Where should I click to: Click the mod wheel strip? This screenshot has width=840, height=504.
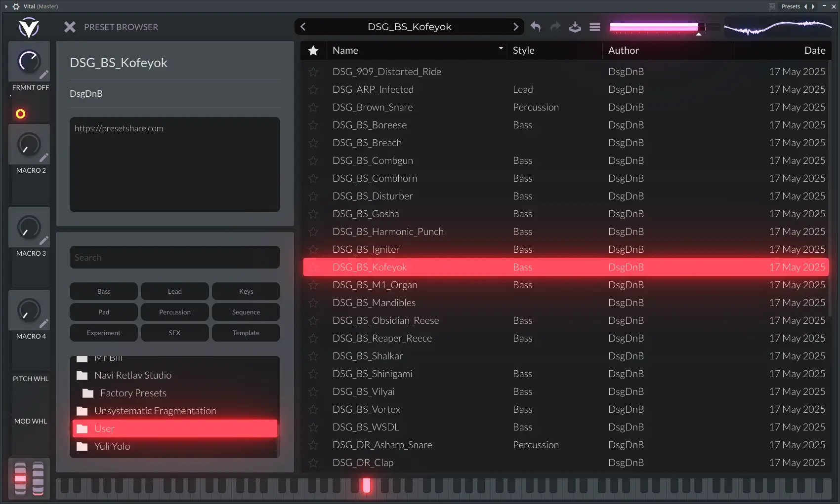38,478
